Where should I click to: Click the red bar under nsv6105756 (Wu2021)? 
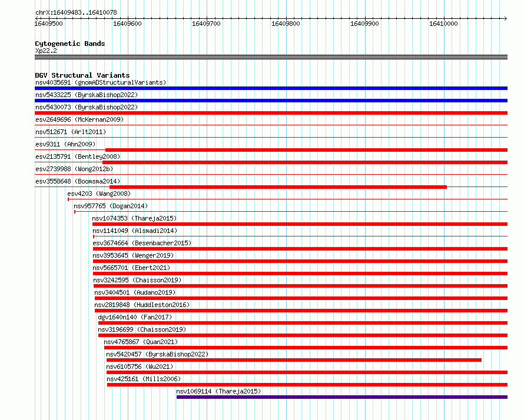pyautogui.click(x=307, y=372)
